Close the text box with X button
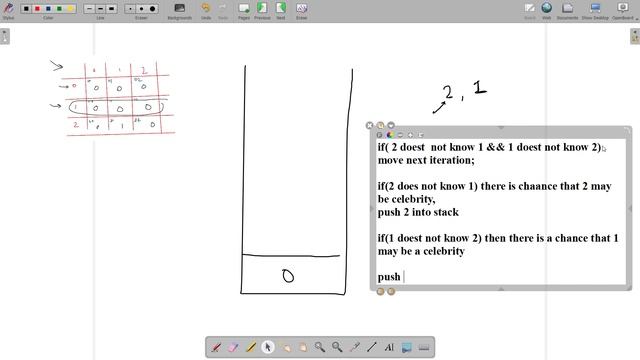640x360 pixels. pos(370,125)
